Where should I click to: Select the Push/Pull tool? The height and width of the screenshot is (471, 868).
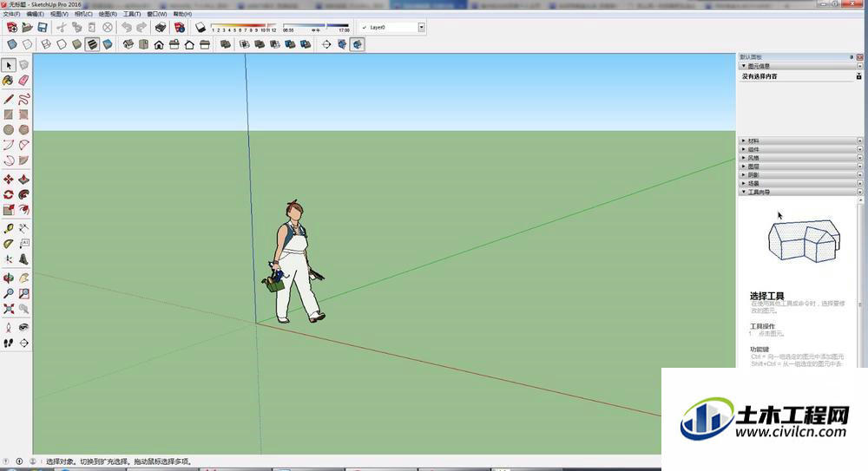pos(23,180)
